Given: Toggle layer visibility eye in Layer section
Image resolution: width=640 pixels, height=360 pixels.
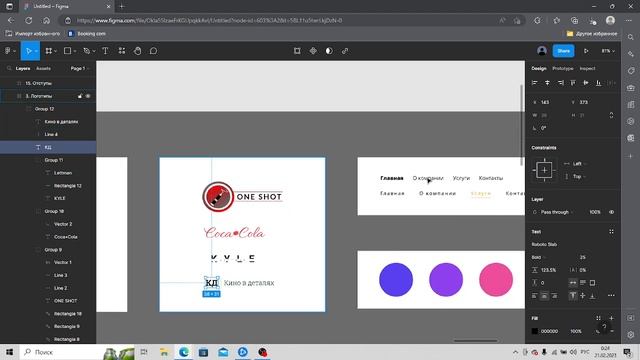Looking at the screenshot, I should click(611, 212).
